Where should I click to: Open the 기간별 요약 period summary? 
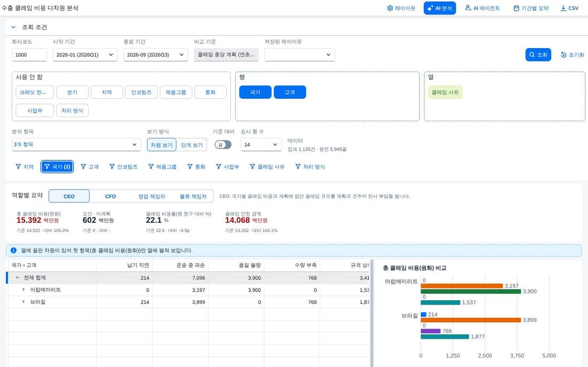[531, 8]
